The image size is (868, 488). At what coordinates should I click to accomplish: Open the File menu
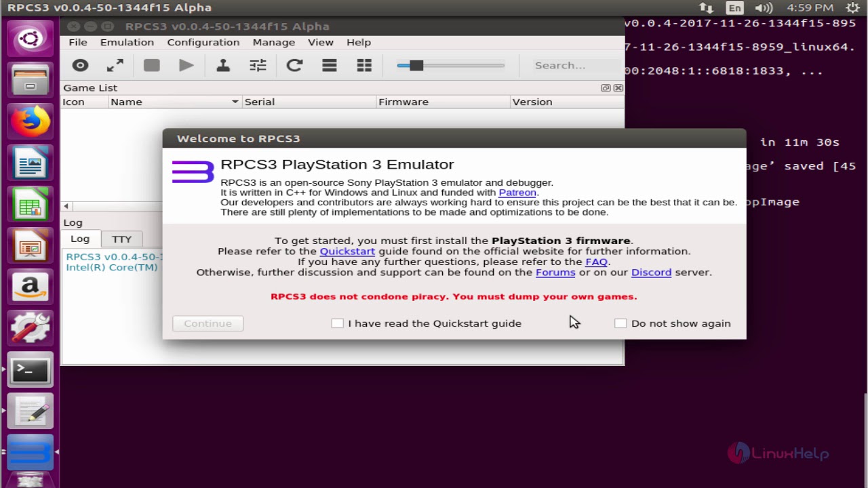78,42
